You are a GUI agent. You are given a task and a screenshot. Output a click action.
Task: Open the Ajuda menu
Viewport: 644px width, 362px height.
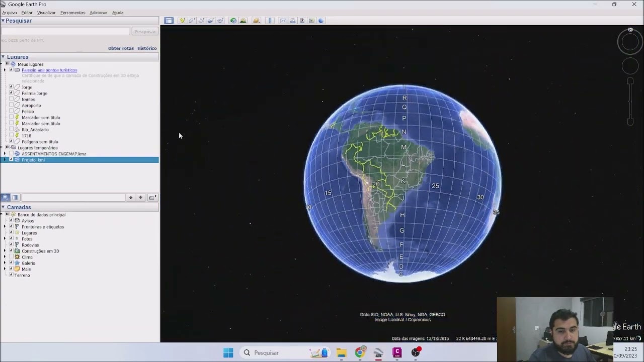click(118, 13)
